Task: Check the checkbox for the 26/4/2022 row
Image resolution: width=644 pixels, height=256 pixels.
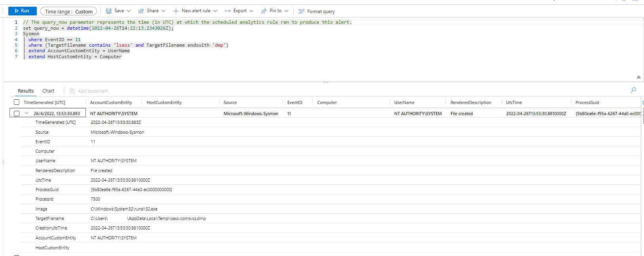Action: [x=17, y=114]
